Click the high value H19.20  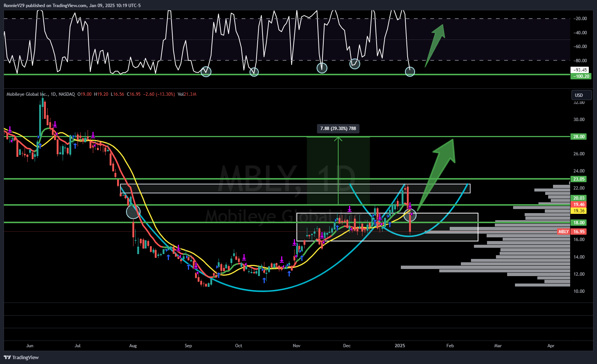(x=101, y=94)
